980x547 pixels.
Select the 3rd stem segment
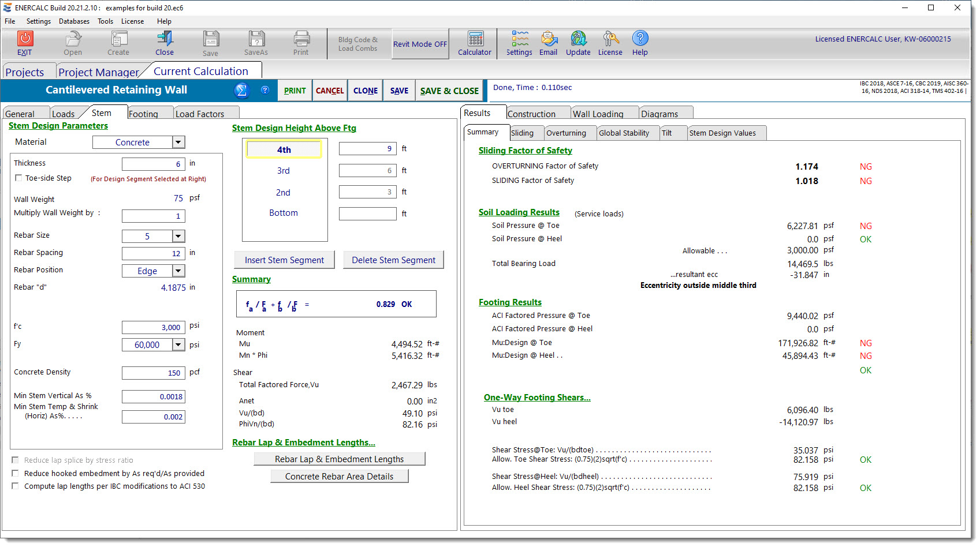[284, 171]
